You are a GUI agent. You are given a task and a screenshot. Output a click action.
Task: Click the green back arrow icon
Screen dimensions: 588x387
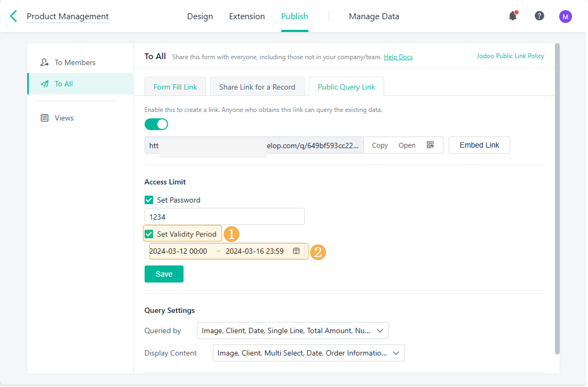click(14, 16)
